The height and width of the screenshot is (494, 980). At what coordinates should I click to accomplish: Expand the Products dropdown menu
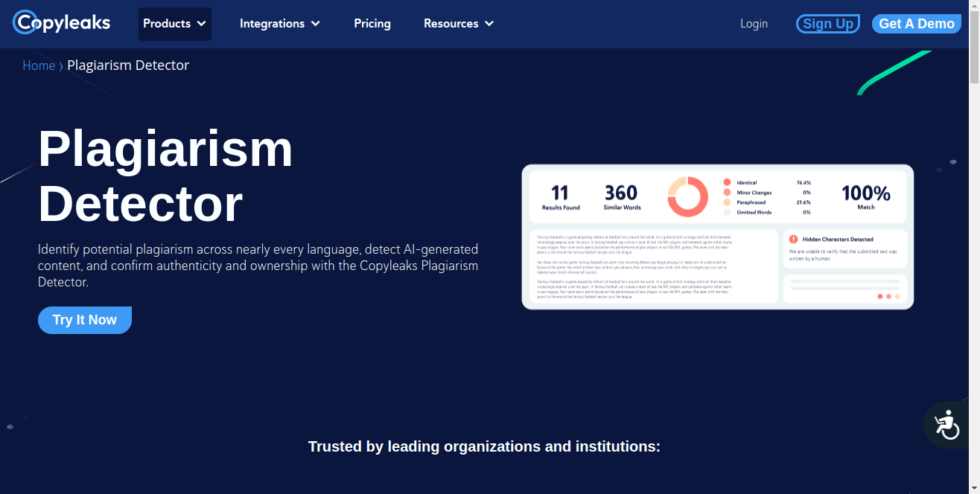tap(174, 24)
